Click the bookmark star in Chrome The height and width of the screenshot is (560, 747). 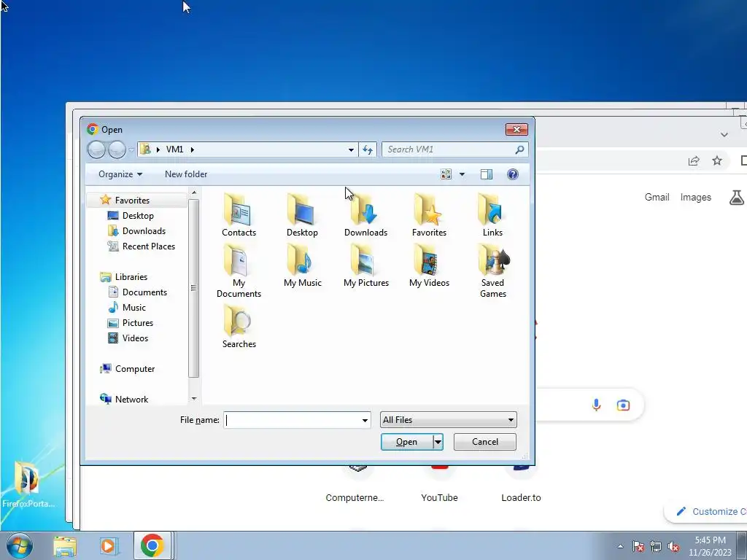[716, 161]
